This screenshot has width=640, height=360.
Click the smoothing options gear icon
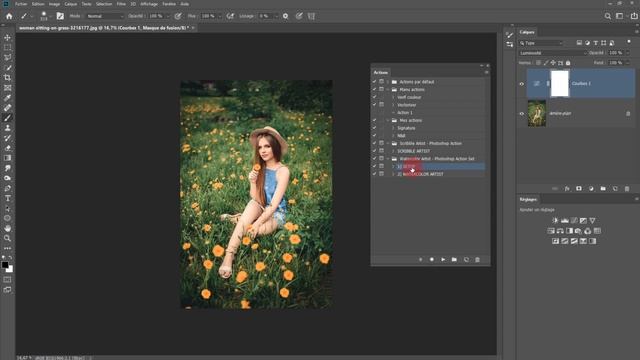285,16
